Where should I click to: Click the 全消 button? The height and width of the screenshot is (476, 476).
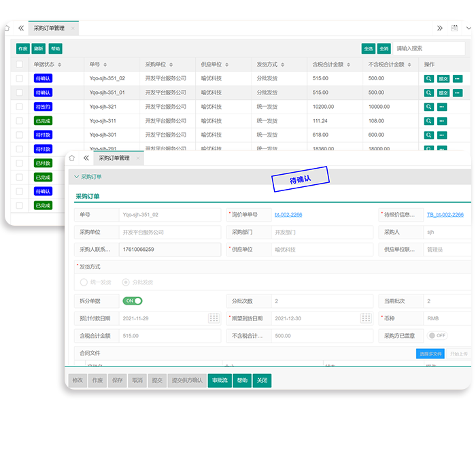[x=384, y=48]
